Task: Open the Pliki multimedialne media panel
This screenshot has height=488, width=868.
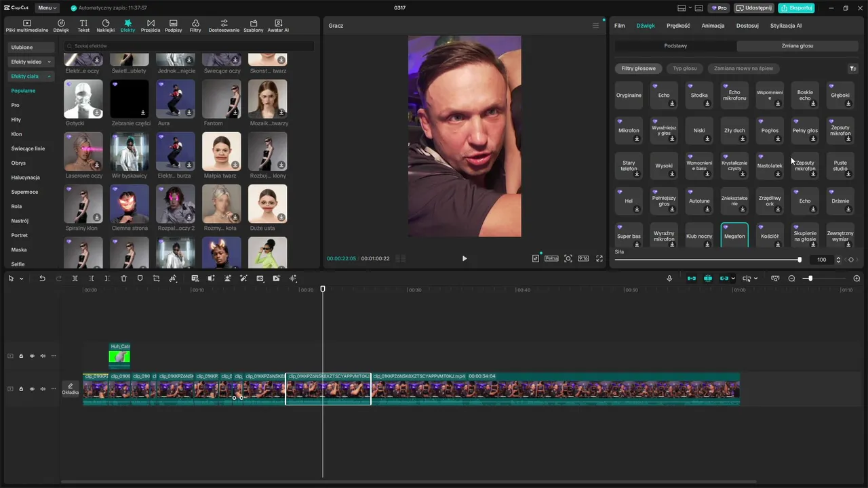Action: [27, 26]
